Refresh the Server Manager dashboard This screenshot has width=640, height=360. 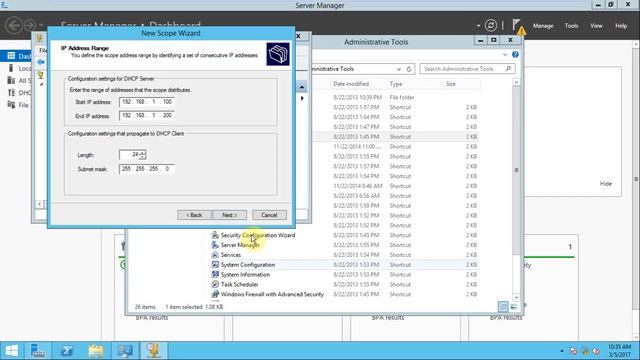491,26
